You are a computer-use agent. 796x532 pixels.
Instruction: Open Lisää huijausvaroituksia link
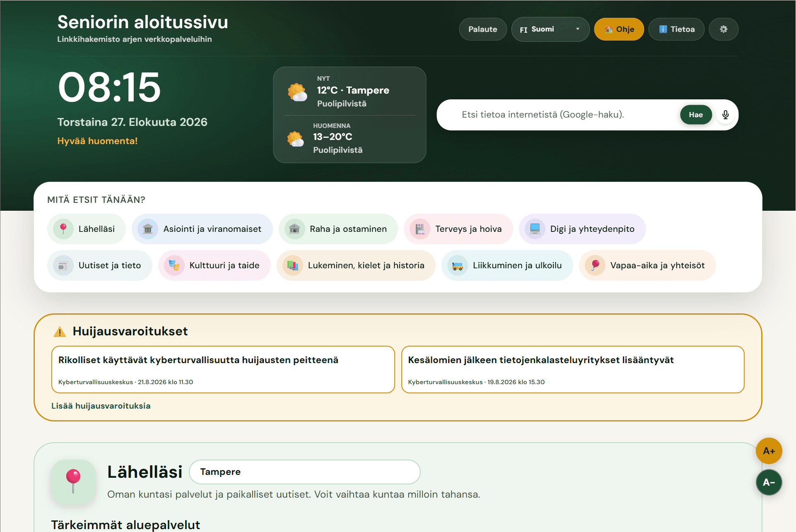(x=101, y=406)
